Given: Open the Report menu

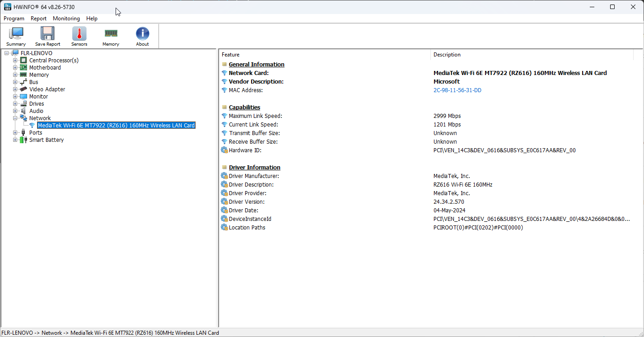Looking at the screenshot, I should pyautogui.click(x=38, y=19).
